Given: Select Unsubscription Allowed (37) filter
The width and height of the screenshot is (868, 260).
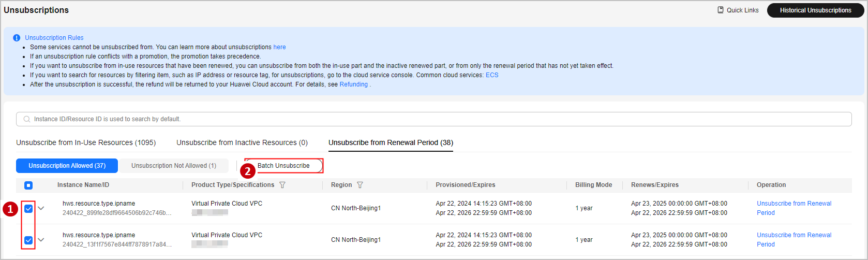Looking at the screenshot, I should pyautogui.click(x=67, y=166).
